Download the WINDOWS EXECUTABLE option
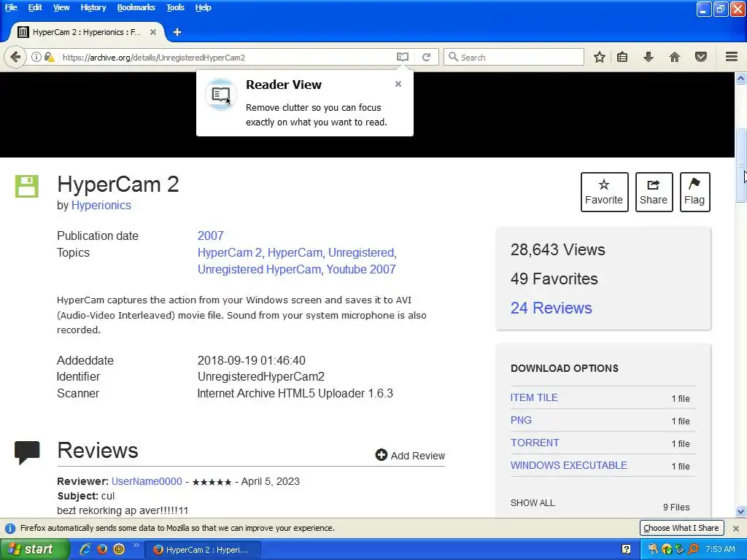The image size is (747, 560). 569,465
